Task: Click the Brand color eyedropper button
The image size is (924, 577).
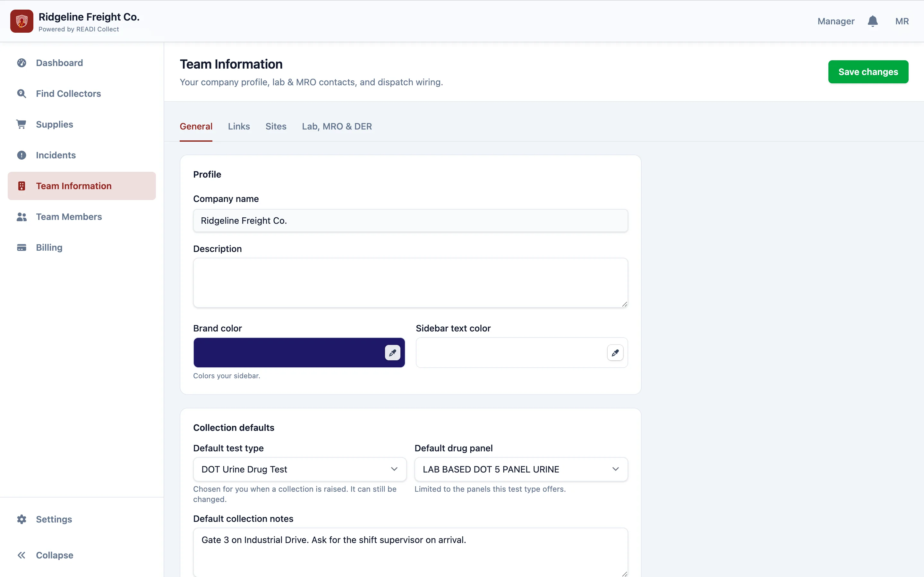Action: (x=392, y=353)
